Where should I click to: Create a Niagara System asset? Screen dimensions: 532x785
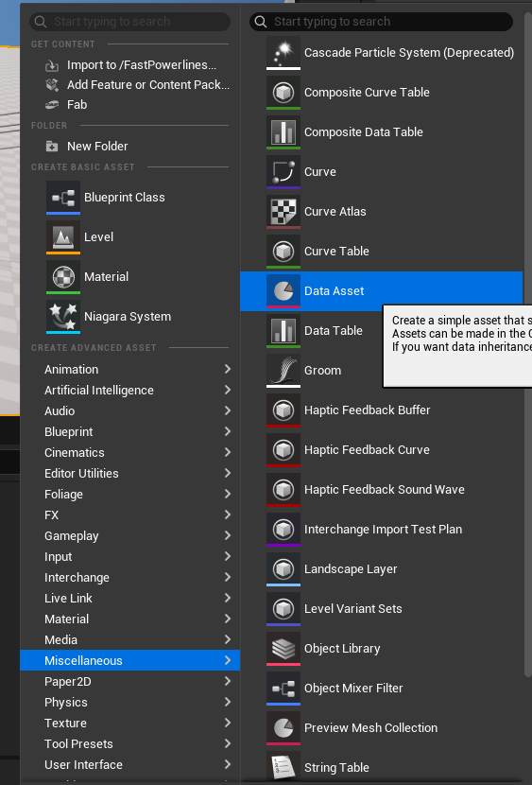[x=130, y=317]
